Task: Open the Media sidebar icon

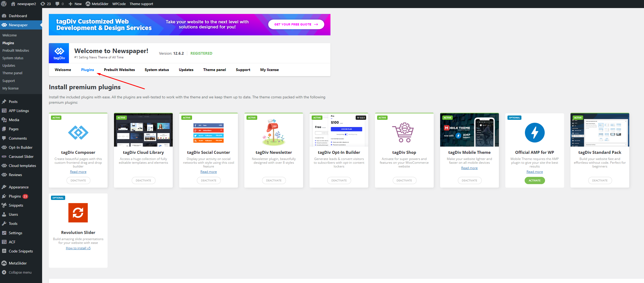Action: (x=4, y=120)
